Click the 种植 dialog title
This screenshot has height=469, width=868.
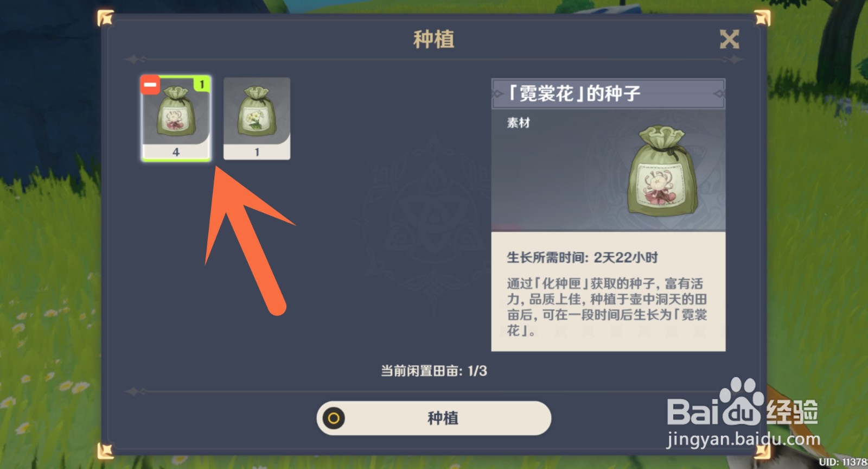[x=433, y=39]
